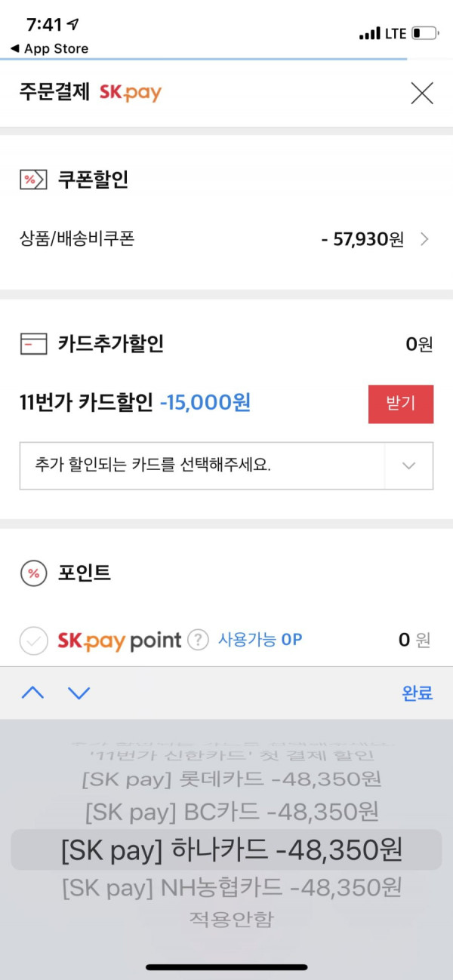Tap the point section percent icon
This screenshot has height=980, width=453.
pos(33,573)
